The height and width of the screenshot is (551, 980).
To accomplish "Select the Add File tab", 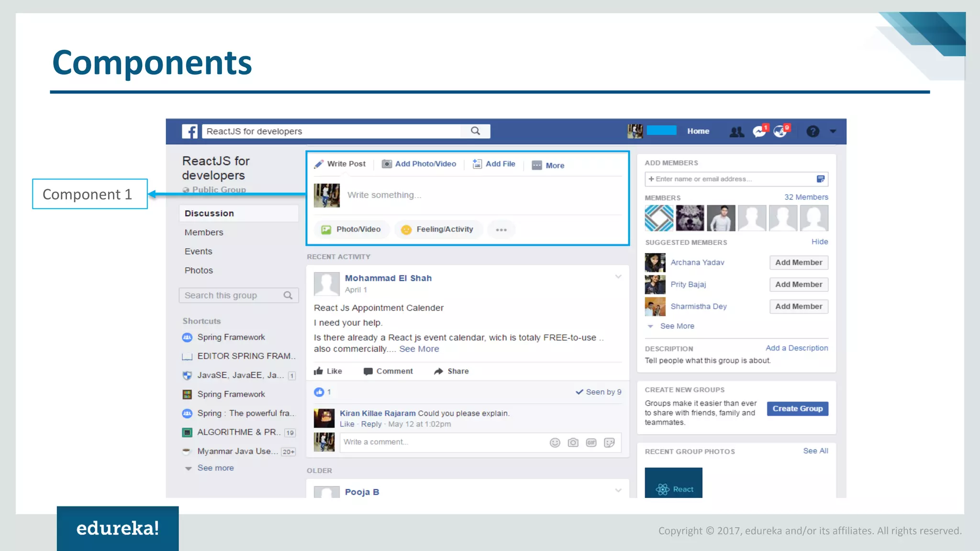I will pyautogui.click(x=494, y=164).
